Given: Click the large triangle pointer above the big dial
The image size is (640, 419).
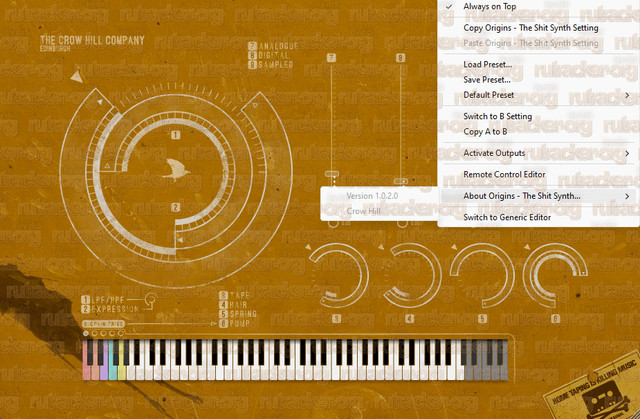Looking at the screenshot, I should click(77, 76).
